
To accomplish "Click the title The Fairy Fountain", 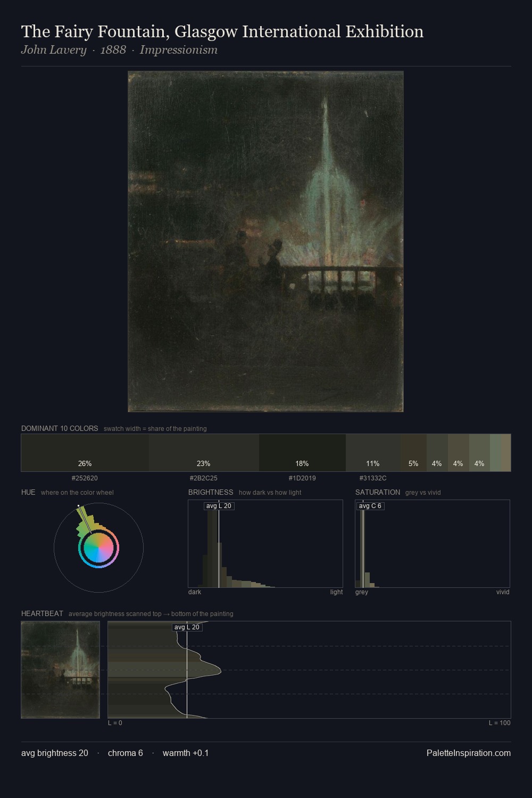I will tap(222, 32).
